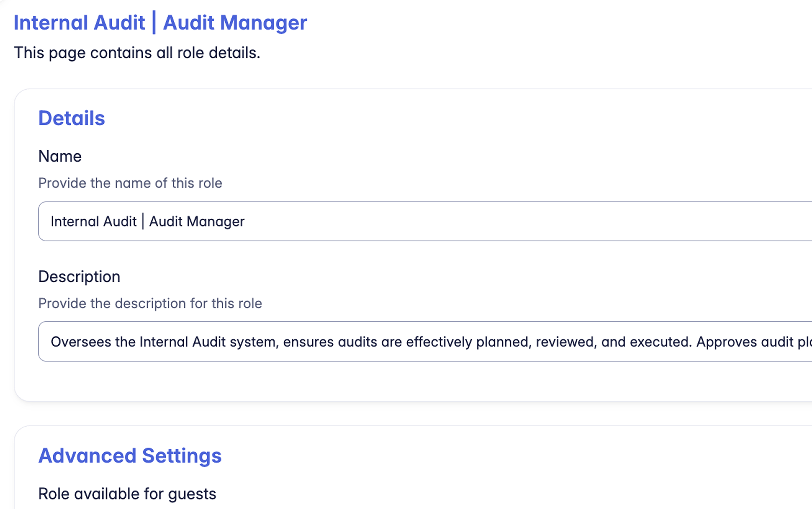Click 'Provide the description for this role' helper text
812x509 pixels.
(150, 303)
